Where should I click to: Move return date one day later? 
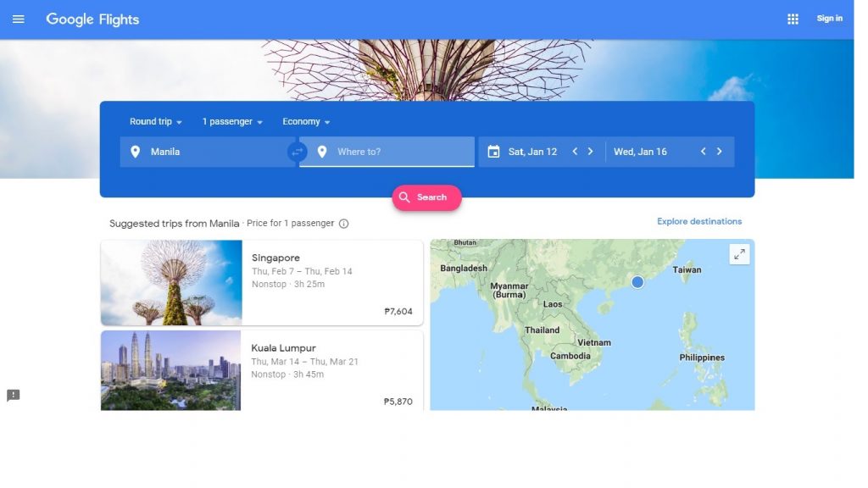click(719, 151)
